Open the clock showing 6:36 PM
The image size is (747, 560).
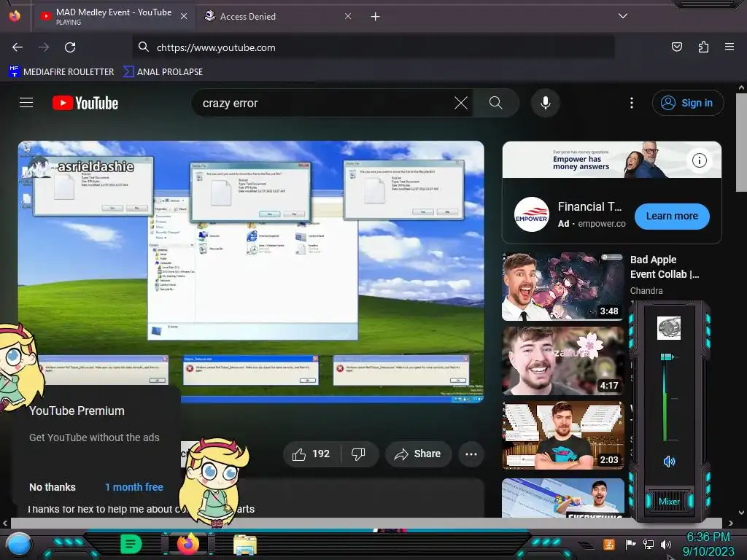coord(708,544)
